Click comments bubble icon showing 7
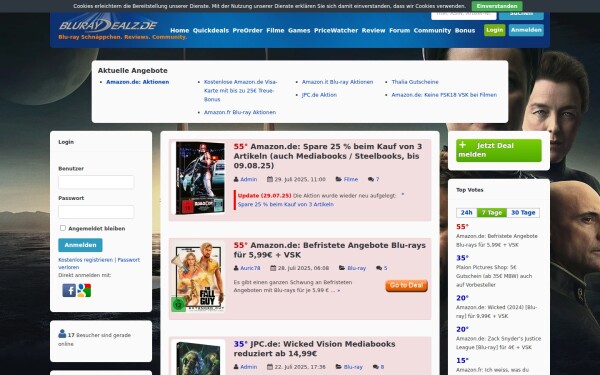 click(371, 179)
